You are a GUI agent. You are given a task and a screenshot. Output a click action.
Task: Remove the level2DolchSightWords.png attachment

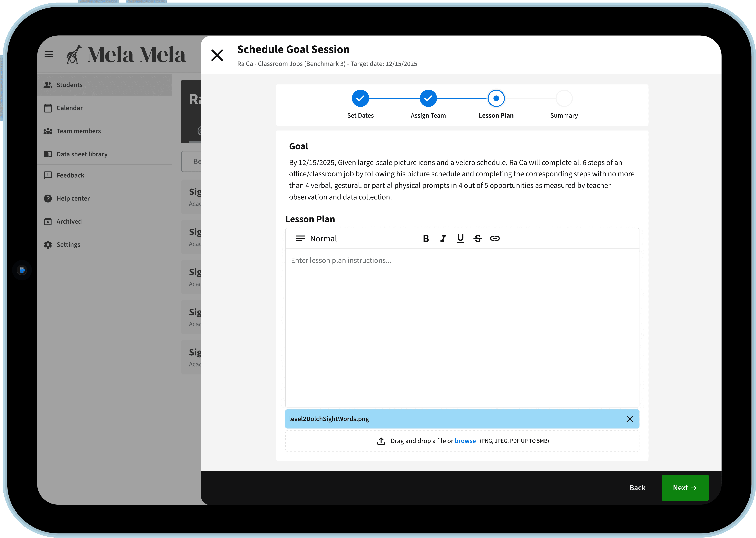(630, 419)
